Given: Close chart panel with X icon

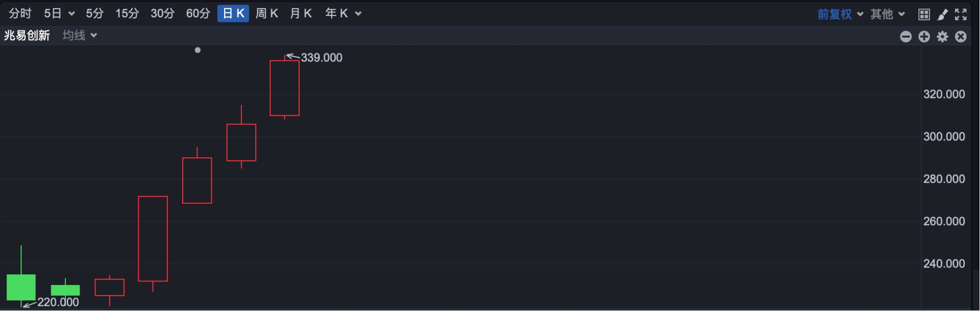Looking at the screenshot, I should (961, 36).
